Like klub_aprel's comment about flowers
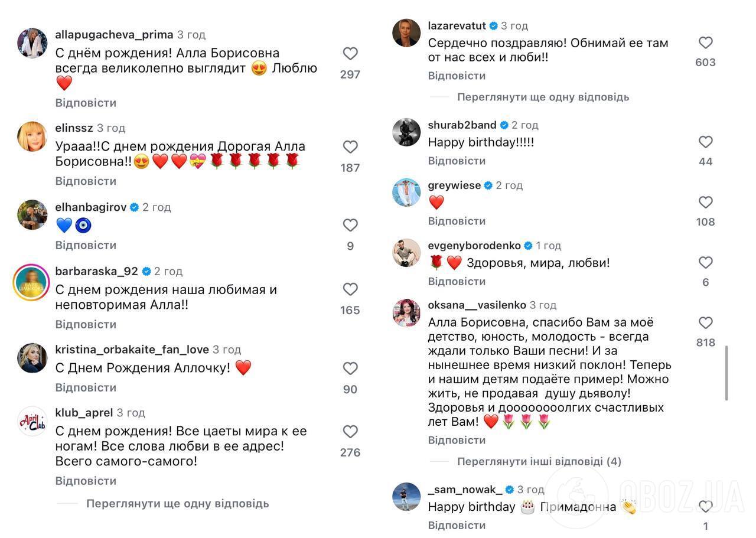756x538 pixels. click(350, 431)
